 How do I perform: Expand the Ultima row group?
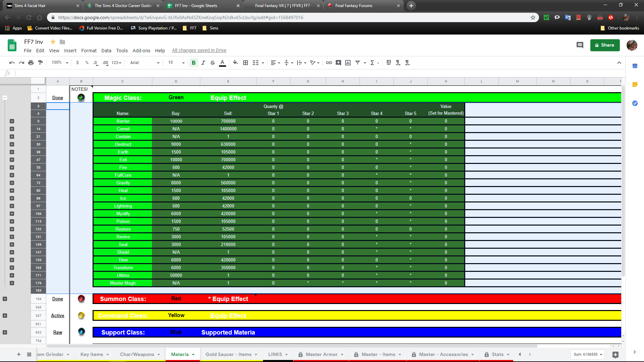[12, 275]
